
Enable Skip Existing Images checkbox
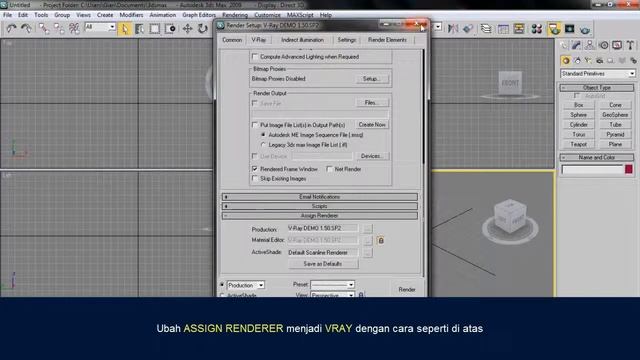click(x=255, y=179)
